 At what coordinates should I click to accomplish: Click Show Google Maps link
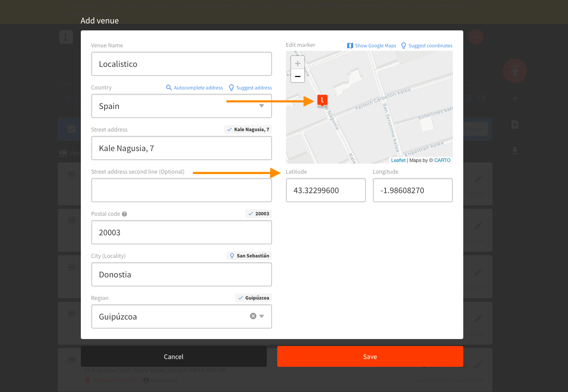point(375,46)
